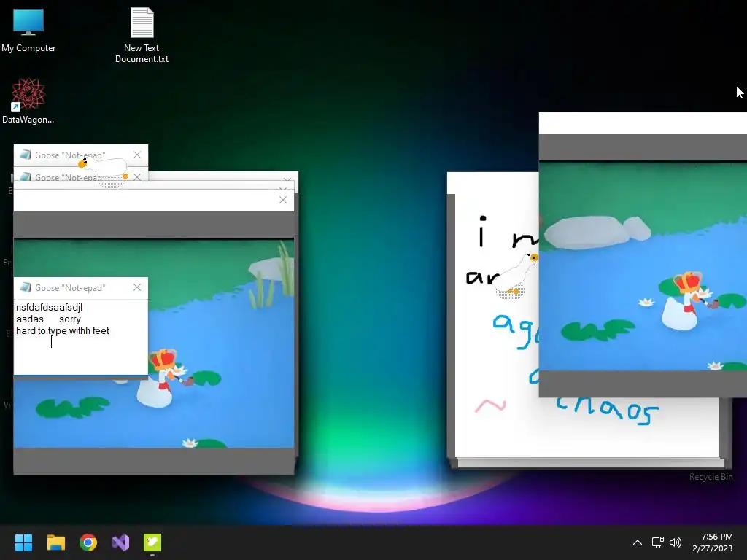Close the Goose Not-epad with typed text

point(137,287)
